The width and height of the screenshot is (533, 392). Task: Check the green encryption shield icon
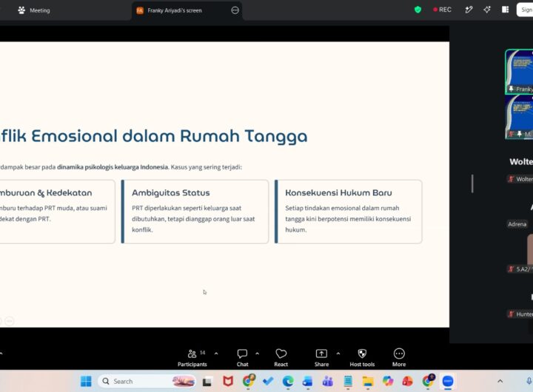click(x=418, y=10)
